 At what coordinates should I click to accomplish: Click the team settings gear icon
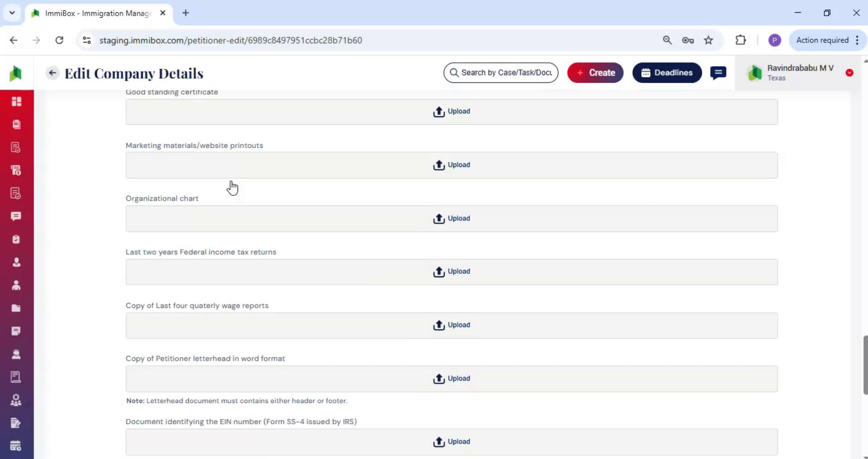tap(16, 400)
